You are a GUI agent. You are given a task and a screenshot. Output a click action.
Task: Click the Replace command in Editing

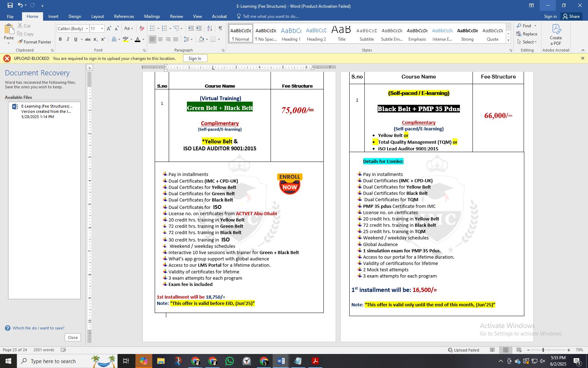[527, 34]
